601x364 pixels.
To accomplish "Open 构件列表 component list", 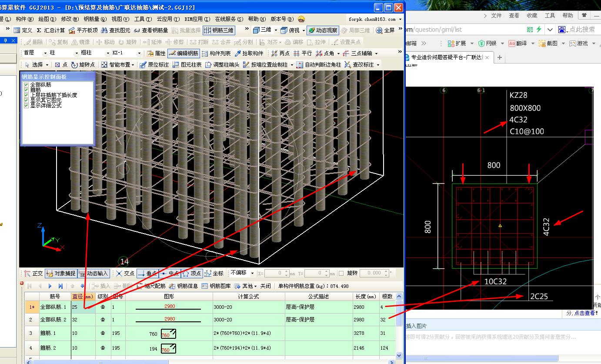I will pos(216,53).
